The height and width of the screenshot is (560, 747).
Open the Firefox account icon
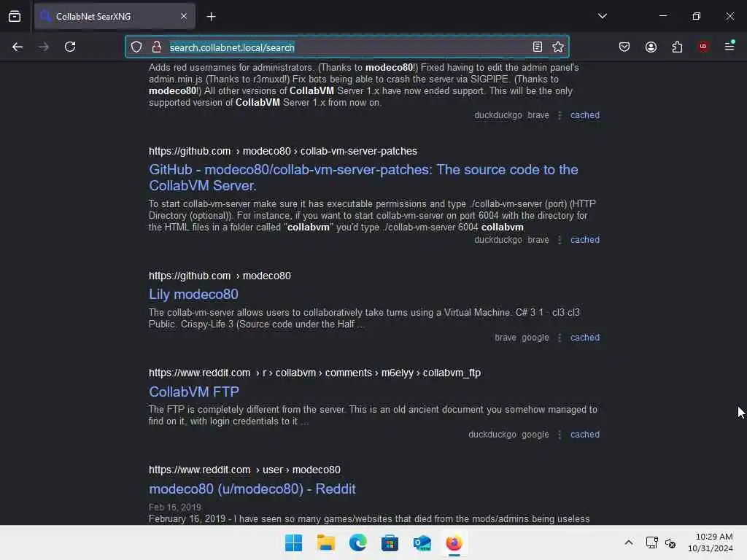[x=651, y=47]
